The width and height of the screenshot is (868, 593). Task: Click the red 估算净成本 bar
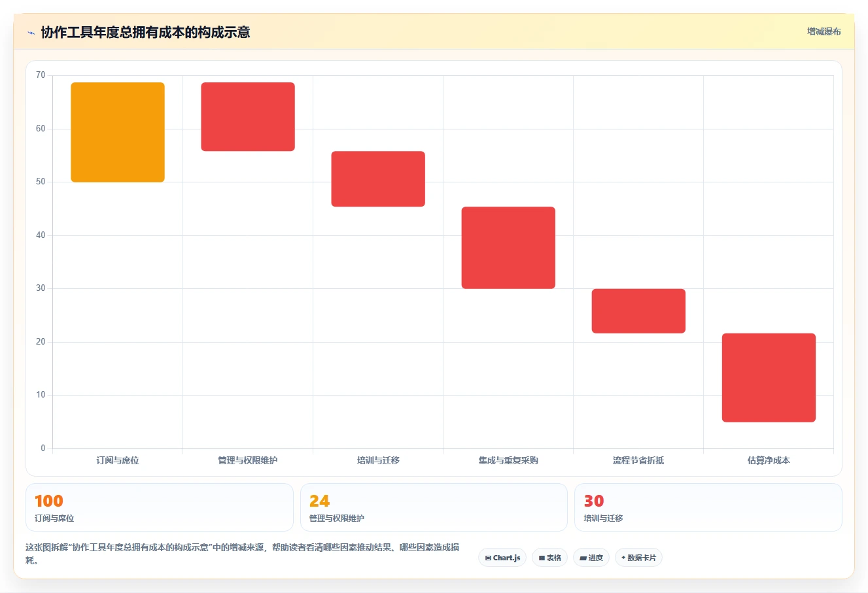click(x=769, y=378)
